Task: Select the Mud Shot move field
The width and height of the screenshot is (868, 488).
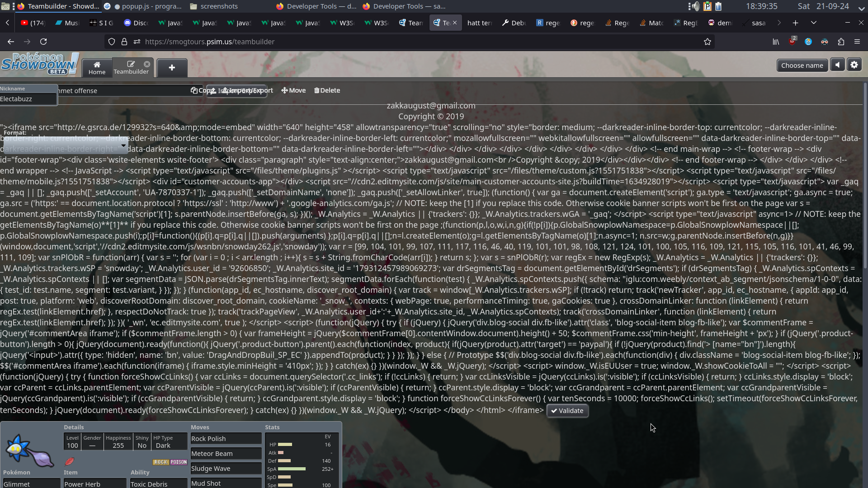Action: coord(226,483)
